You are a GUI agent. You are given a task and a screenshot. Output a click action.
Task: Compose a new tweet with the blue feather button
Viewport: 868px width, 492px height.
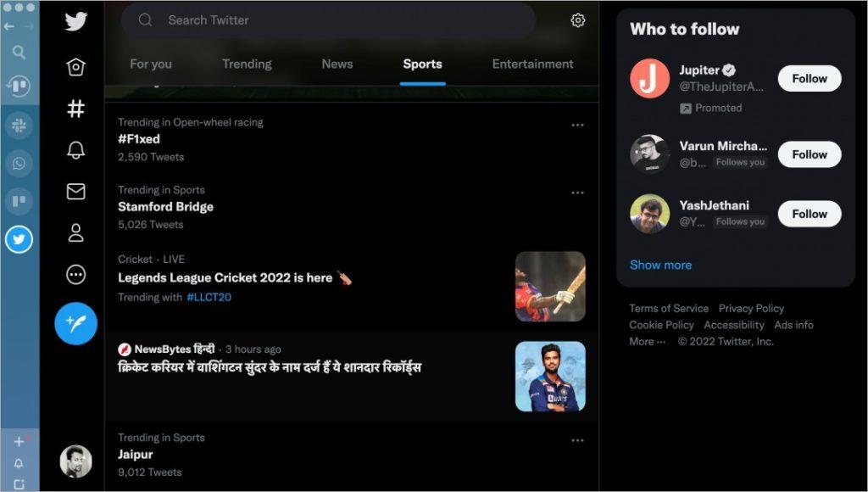click(75, 323)
